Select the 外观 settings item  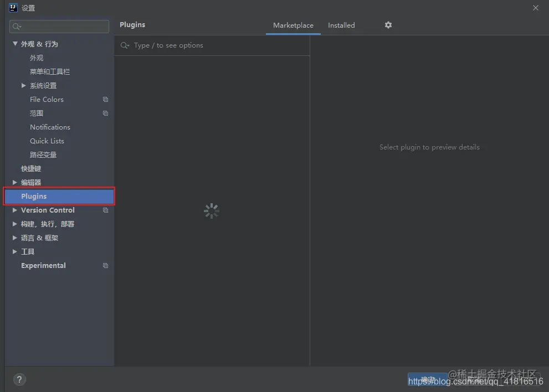pos(37,58)
